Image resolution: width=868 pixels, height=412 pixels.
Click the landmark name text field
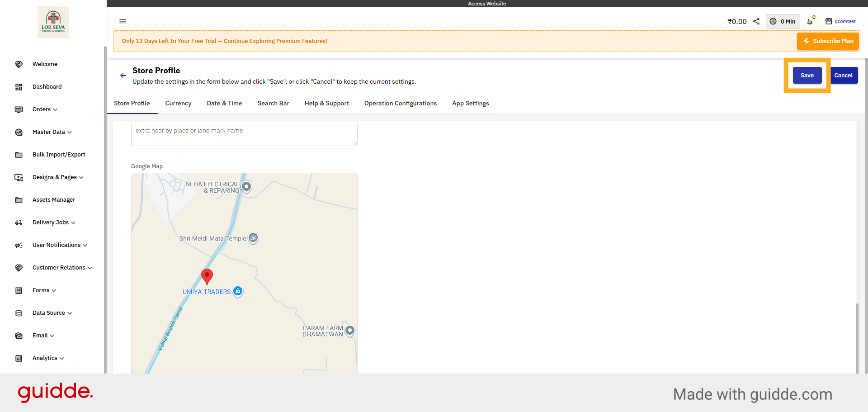pos(244,134)
